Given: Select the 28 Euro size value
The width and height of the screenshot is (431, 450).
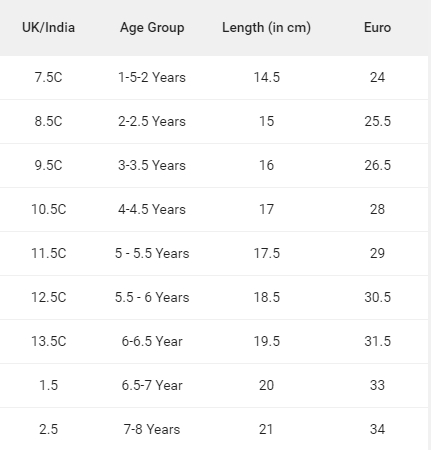Looking at the screenshot, I should [377, 209].
